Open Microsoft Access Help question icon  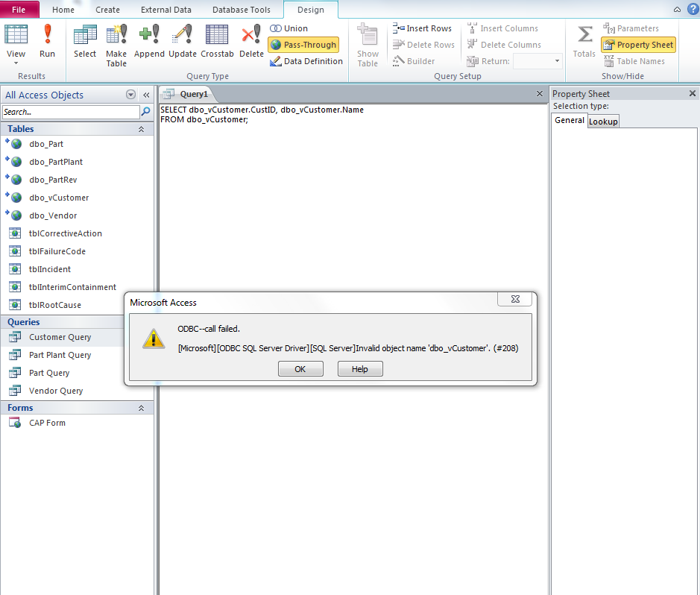pyautogui.click(x=693, y=10)
